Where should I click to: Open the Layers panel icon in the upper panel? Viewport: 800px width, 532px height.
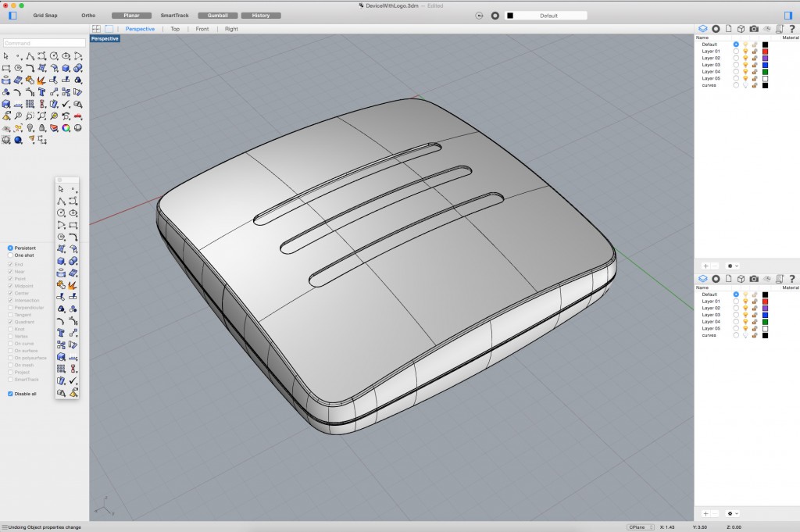tap(703, 29)
